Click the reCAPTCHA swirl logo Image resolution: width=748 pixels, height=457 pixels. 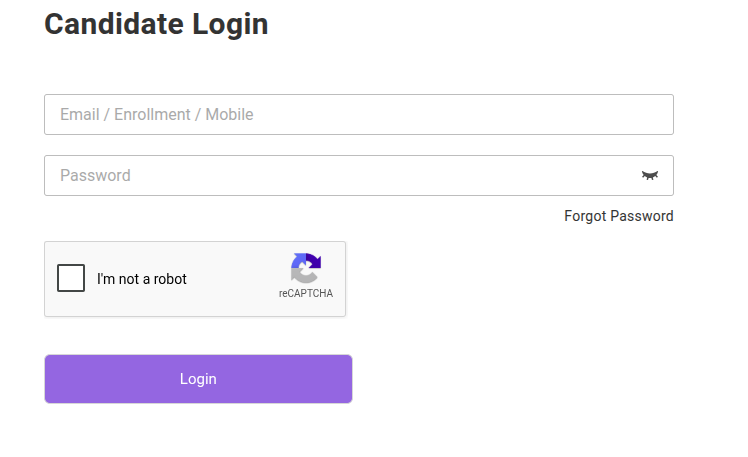pos(306,268)
